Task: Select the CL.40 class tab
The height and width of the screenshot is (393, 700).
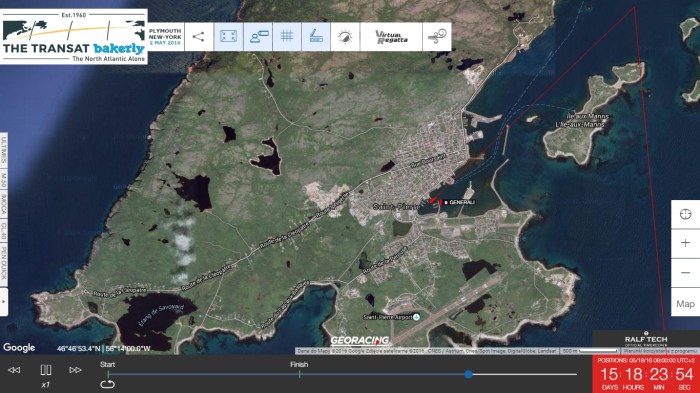Action: 4,230
